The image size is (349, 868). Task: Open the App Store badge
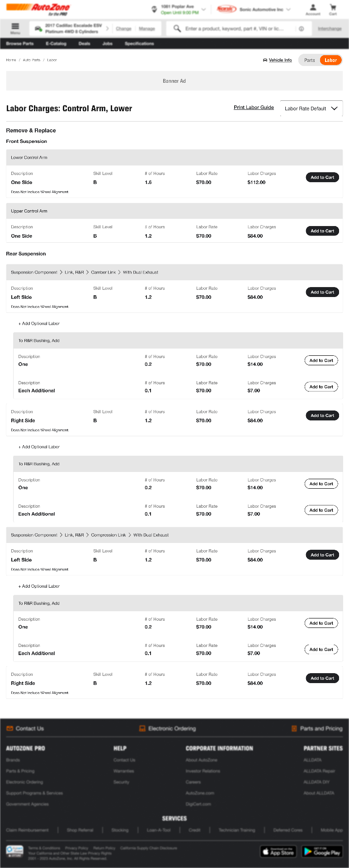(x=278, y=851)
